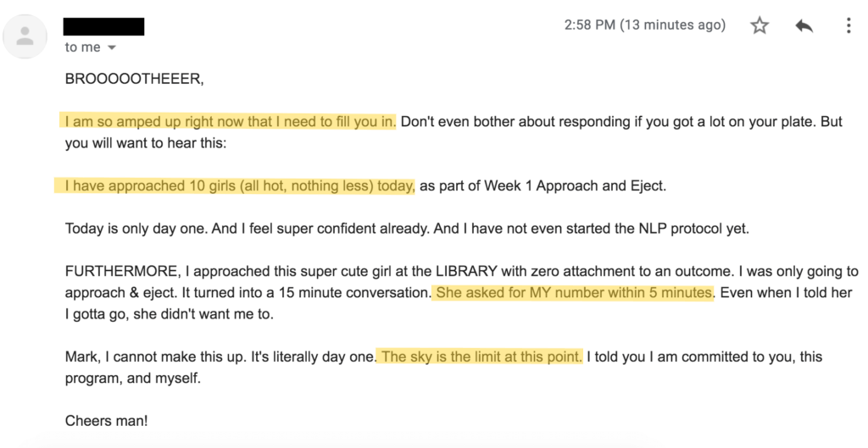Image resolution: width=868 pixels, height=448 pixels.
Task: Open the three-dot more options menu
Action: tap(849, 26)
